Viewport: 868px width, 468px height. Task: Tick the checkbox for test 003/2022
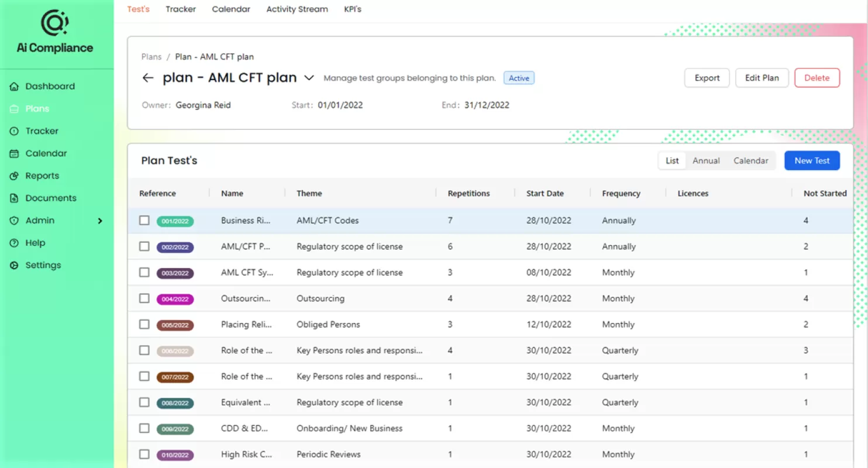point(144,273)
